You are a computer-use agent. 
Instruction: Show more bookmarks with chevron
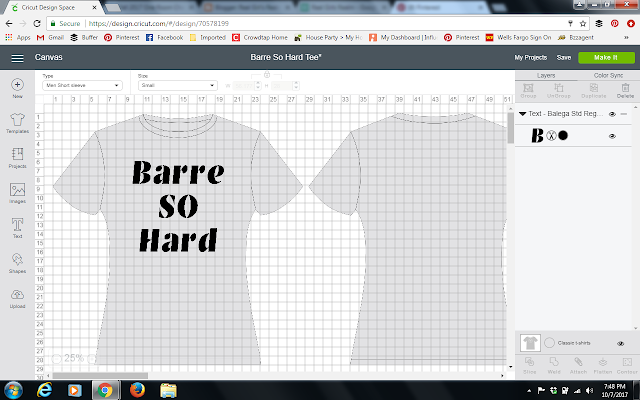[626, 38]
